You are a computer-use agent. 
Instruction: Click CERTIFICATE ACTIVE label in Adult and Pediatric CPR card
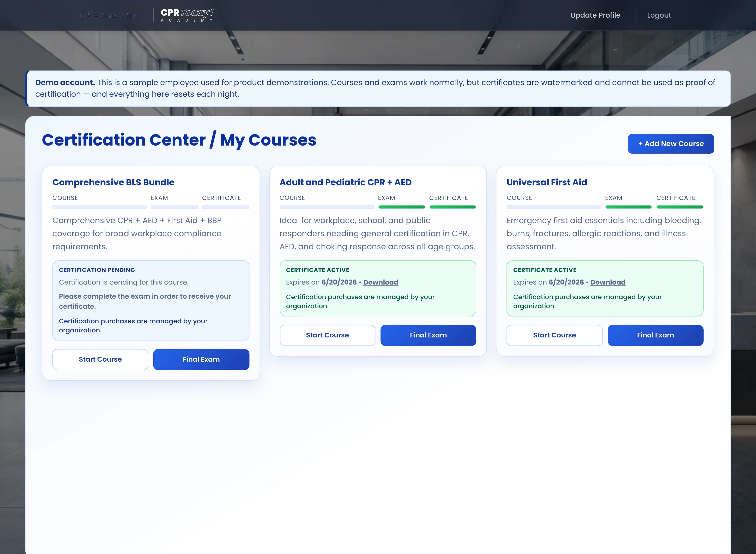[x=318, y=270]
